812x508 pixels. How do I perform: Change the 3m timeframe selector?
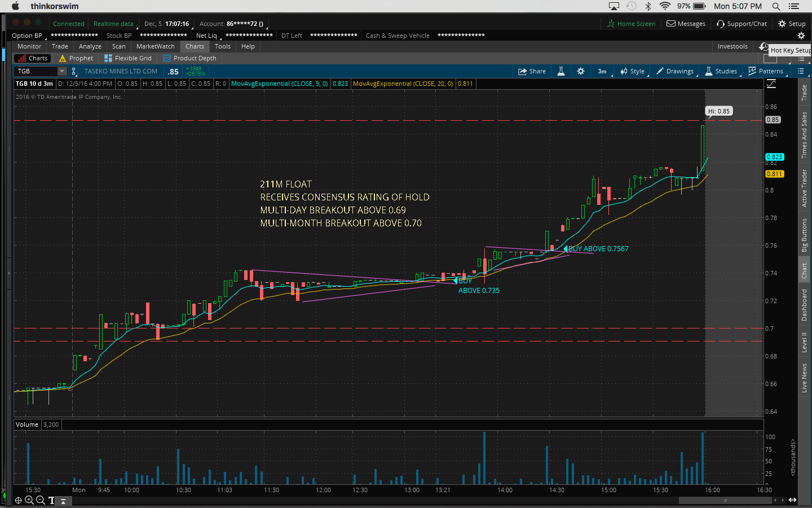click(602, 71)
